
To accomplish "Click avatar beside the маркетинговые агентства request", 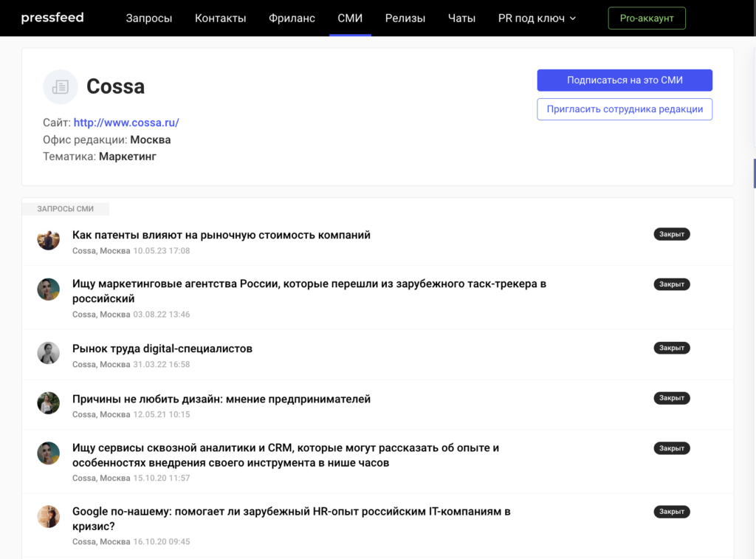I will 48,289.
